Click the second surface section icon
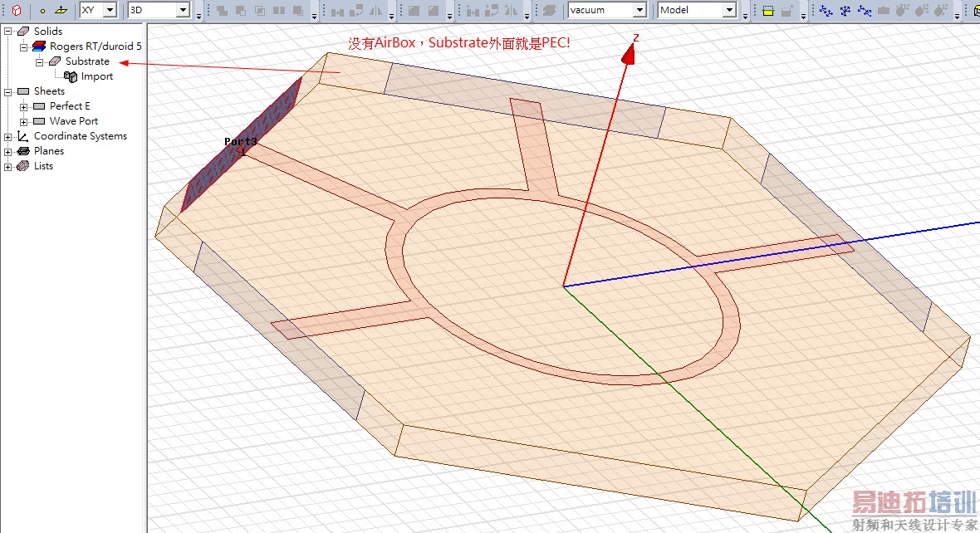The height and width of the screenshot is (533, 980). pos(434,11)
